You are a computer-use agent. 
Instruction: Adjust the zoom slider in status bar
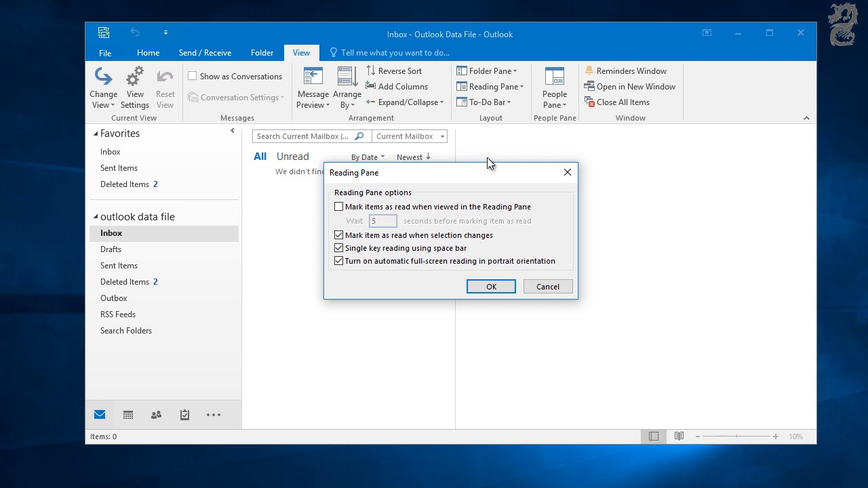click(x=736, y=436)
